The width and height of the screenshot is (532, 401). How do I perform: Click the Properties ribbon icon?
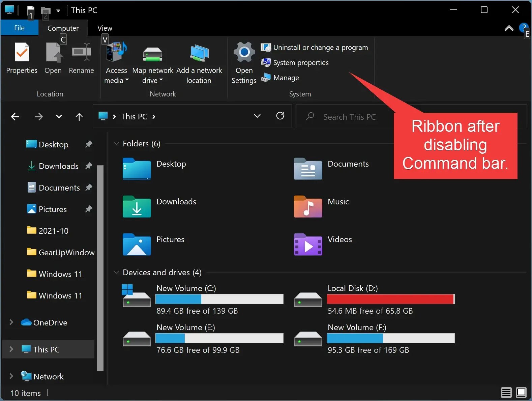[22, 53]
